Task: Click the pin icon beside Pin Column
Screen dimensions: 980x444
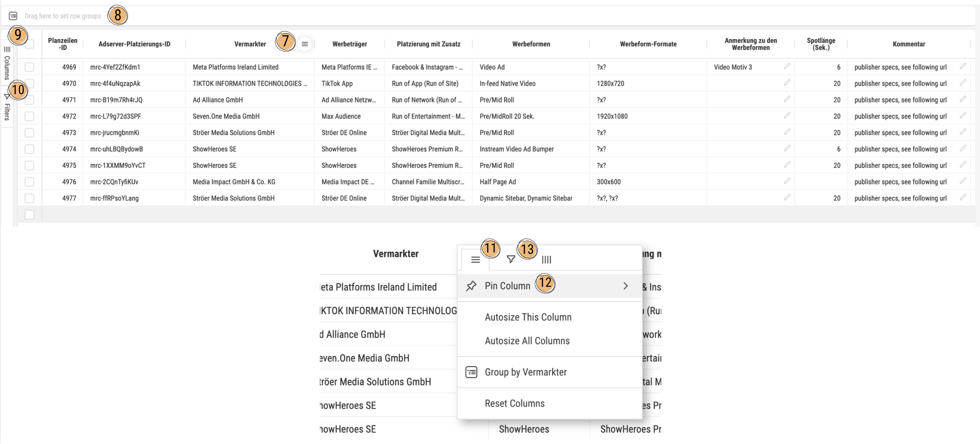Action: (x=471, y=286)
